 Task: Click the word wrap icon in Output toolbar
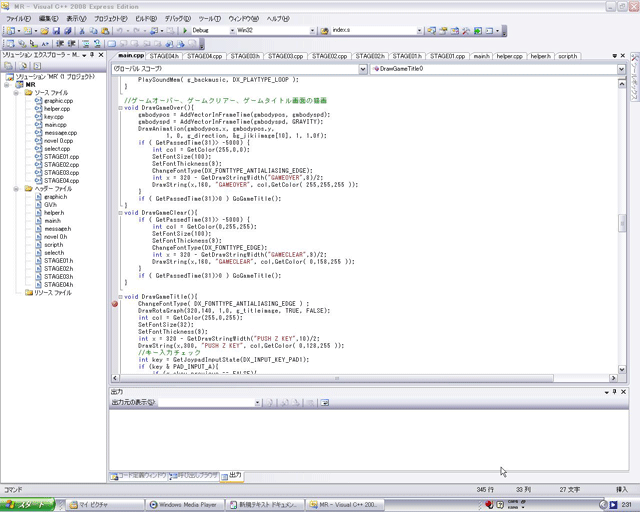pos(324,403)
